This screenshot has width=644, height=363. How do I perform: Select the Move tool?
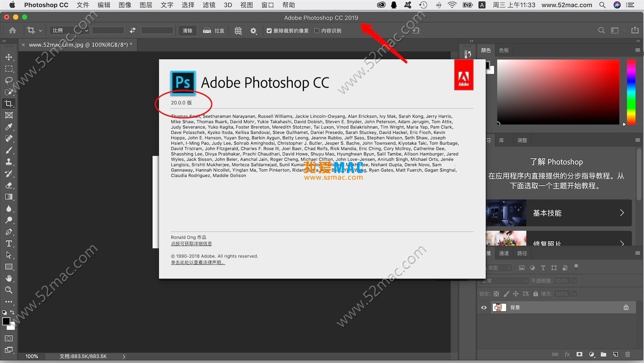(x=9, y=57)
